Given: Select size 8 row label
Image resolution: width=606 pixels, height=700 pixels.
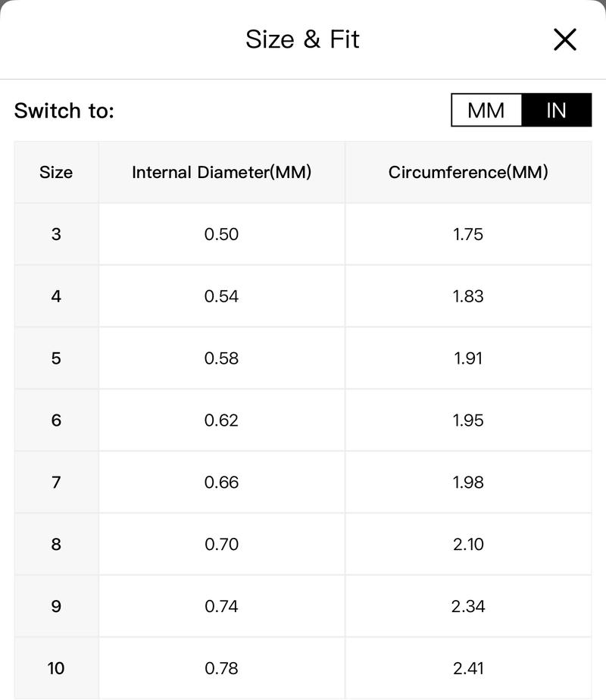Looking at the screenshot, I should (x=56, y=544).
